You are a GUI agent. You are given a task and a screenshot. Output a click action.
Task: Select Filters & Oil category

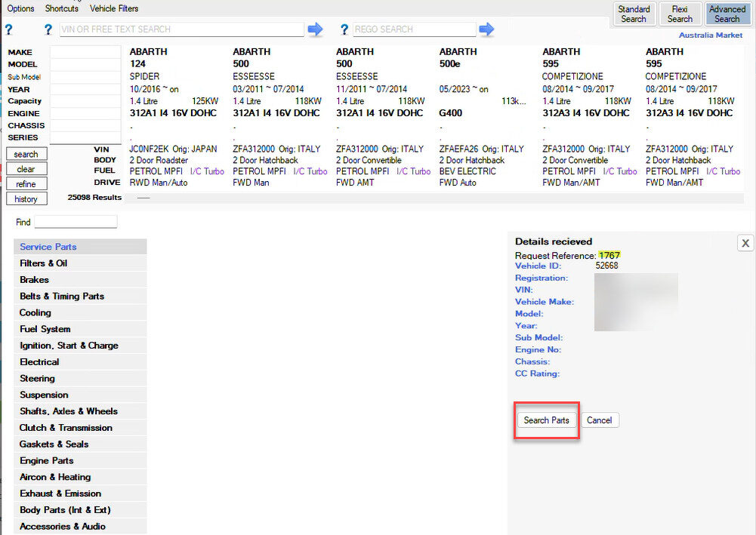pyautogui.click(x=81, y=263)
